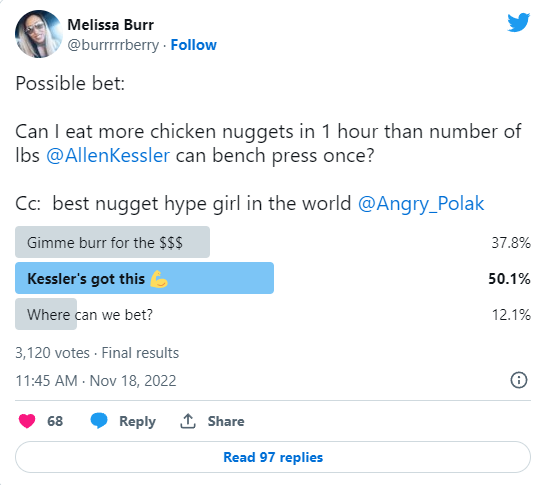Click the Reply label

tap(137, 421)
